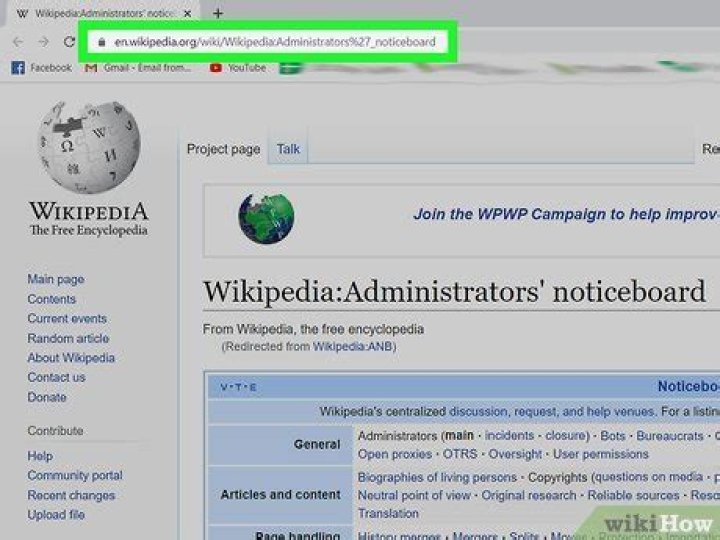Open the Translation link
Screen dimensions: 720x540
pyautogui.click(x=388, y=513)
